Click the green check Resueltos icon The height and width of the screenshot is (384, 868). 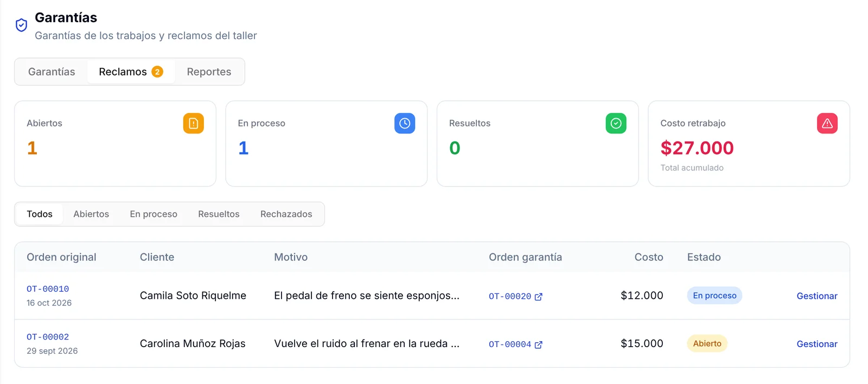616,123
